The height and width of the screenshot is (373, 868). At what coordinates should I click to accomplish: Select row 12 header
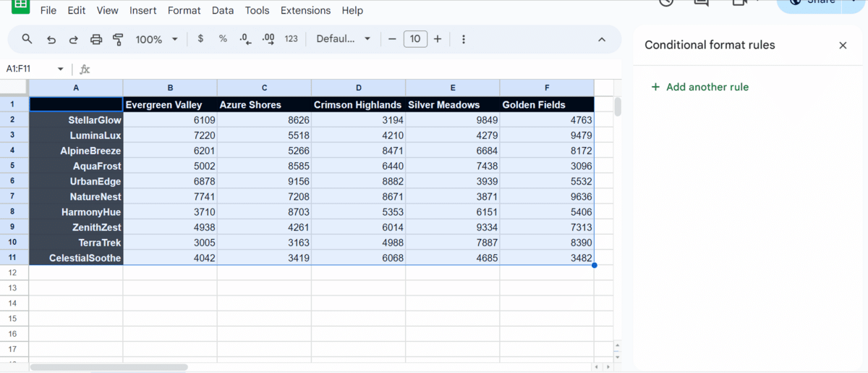tap(14, 273)
